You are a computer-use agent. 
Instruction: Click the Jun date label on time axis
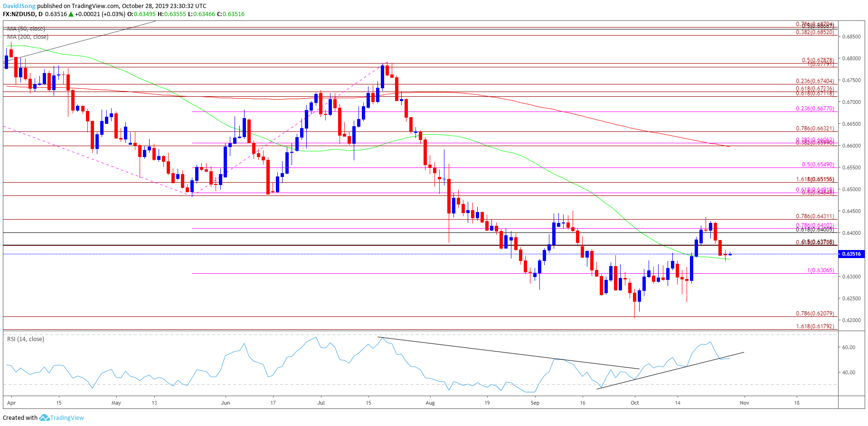pos(226,403)
